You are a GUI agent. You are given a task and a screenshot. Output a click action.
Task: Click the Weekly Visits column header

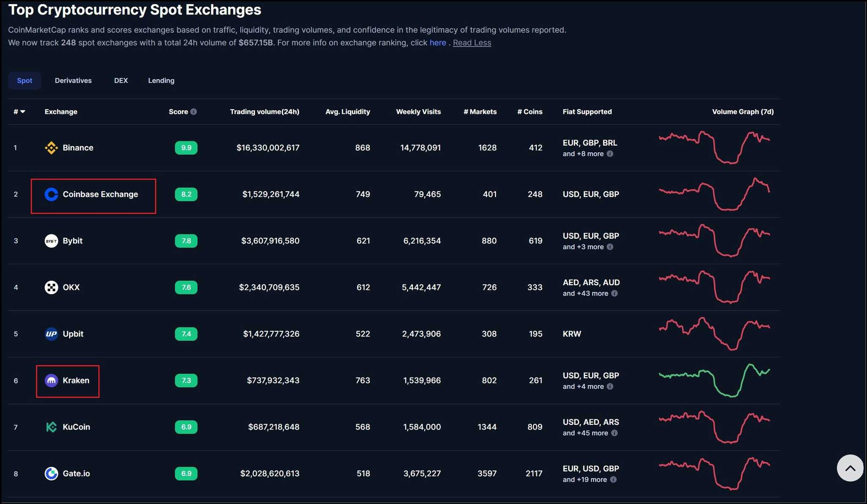[x=418, y=112]
